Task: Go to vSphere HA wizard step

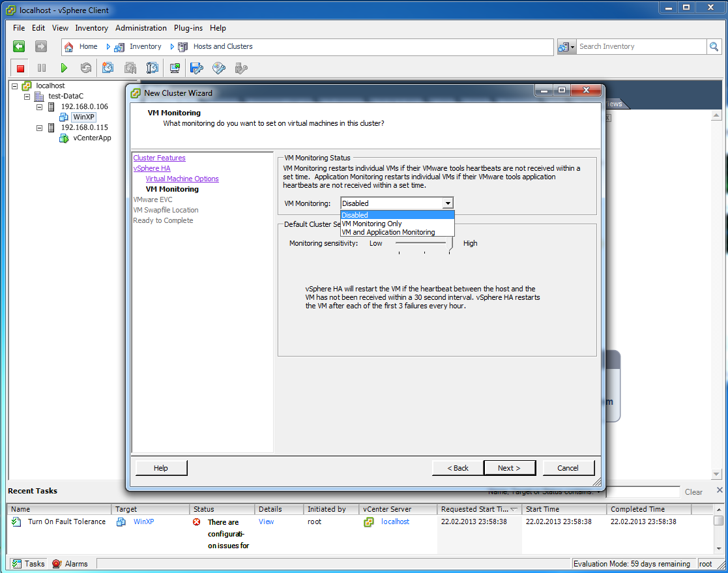Action: click(x=152, y=169)
